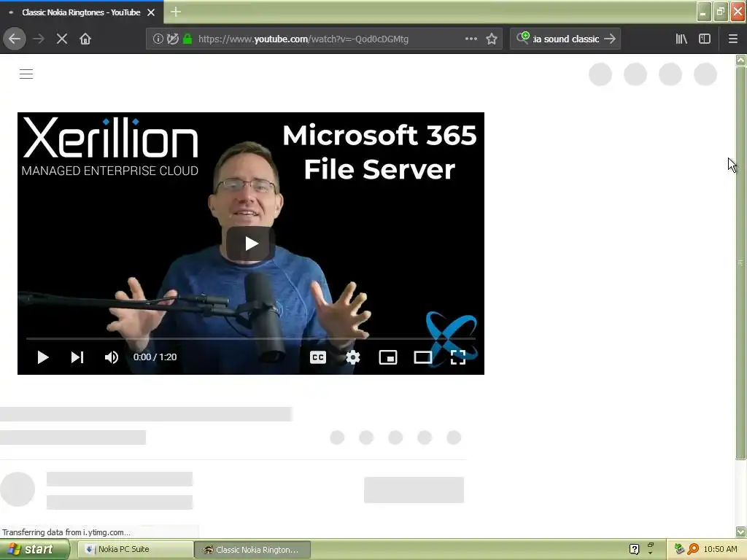Submit search with the arrow button
Screen dimensions: 747x560
(x=610, y=39)
